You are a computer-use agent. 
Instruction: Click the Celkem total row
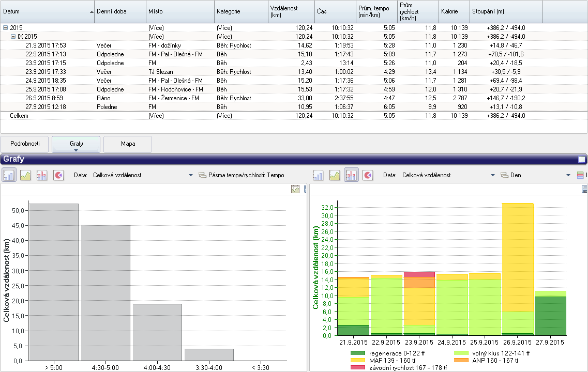pyautogui.click(x=294, y=116)
